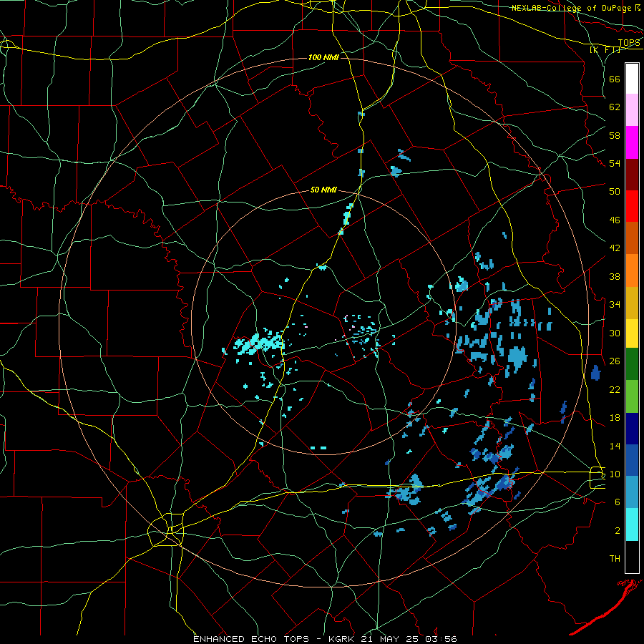
Task: Click the legend value 38
Action: click(x=615, y=276)
